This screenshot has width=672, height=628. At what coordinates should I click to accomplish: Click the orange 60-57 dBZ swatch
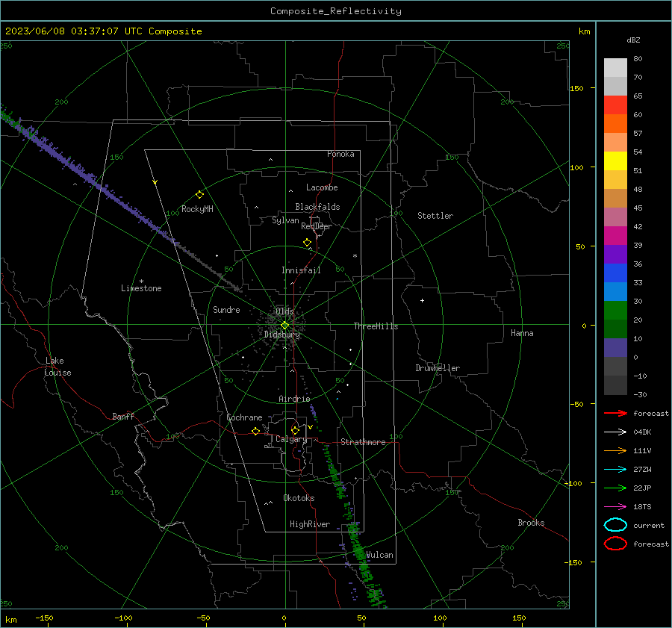coord(615,124)
